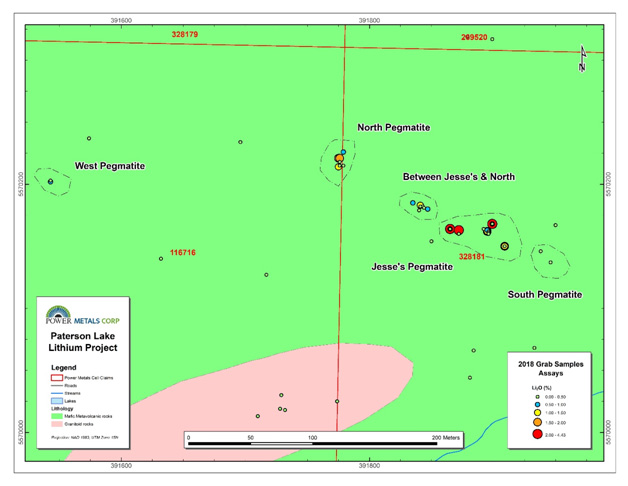This screenshot has height=486, width=628.
Task: Click the Jesse's Pegmatite label
Action: [412, 266]
